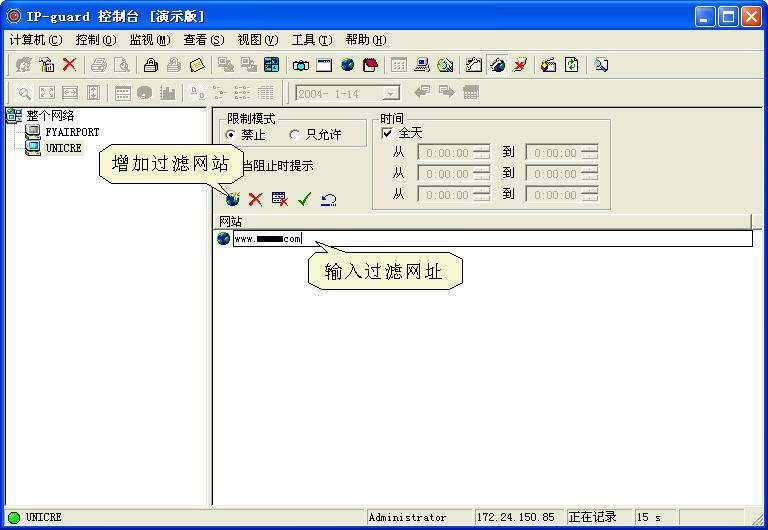Open the 工具(T) menu
Viewport: 768px width, 530px height.
tap(311, 40)
